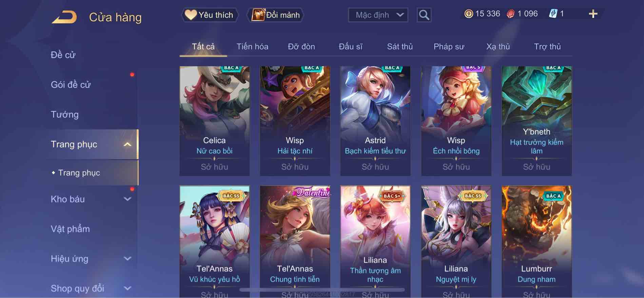
Task: Expand the Hiệu ứng sidebar section
Action: [127, 259]
